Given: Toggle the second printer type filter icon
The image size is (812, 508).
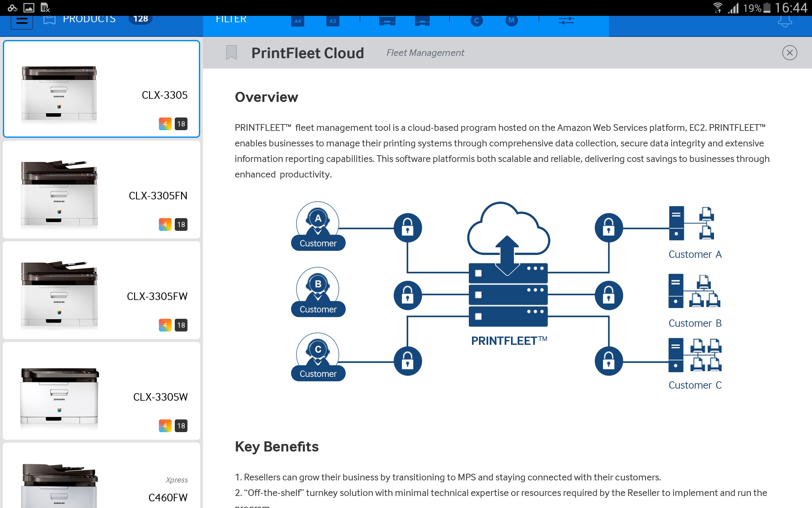Looking at the screenshot, I should pos(422,21).
